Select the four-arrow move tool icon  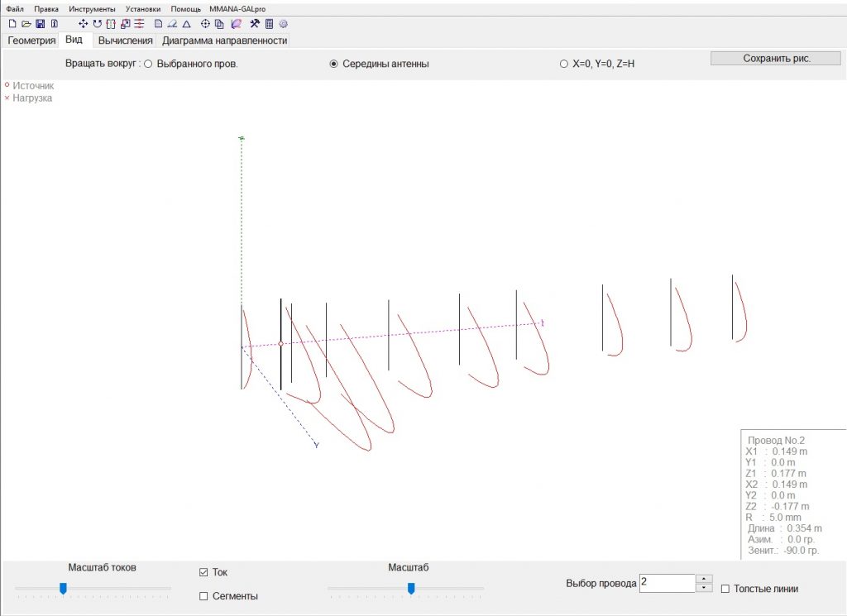pyautogui.click(x=84, y=24)
